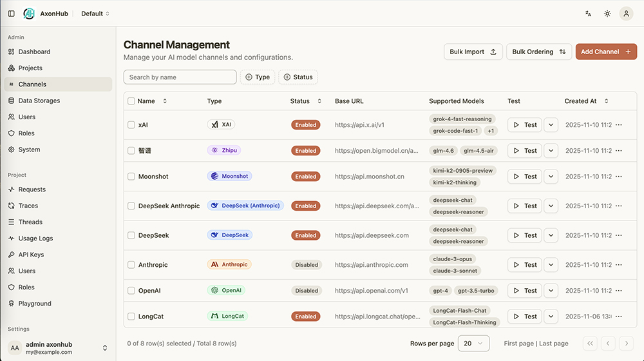
Task: Navigate to API Keys page
Action: click(31, 255)
